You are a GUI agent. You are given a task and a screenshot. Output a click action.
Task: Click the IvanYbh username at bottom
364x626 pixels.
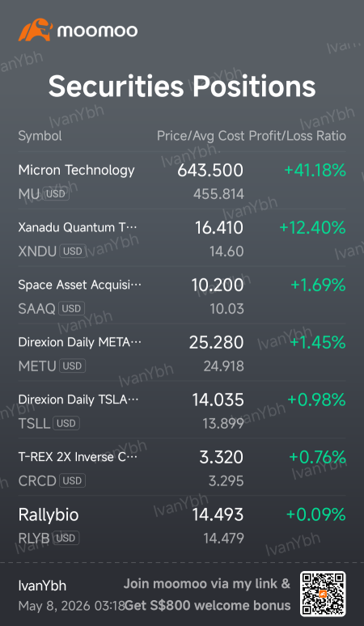coord(42,586)
